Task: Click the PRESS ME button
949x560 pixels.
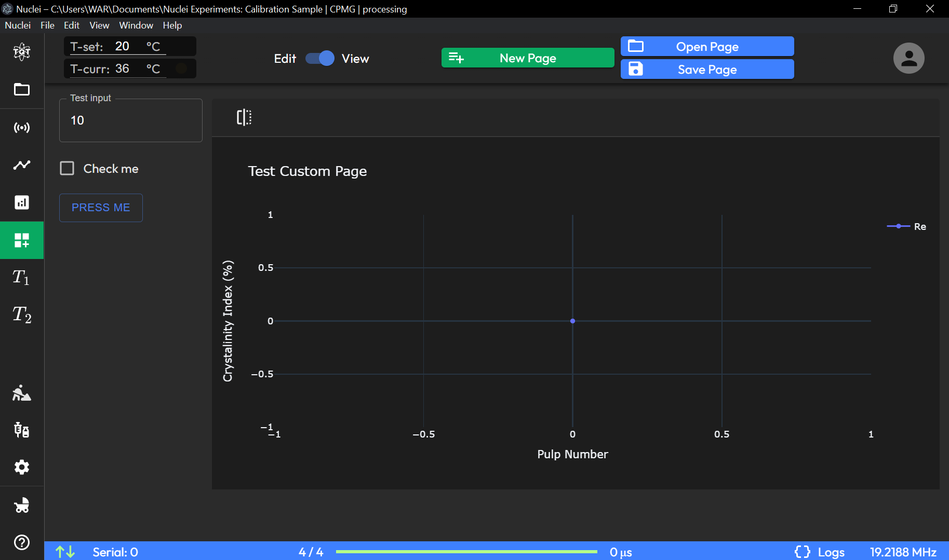Action: coord(101,208)
